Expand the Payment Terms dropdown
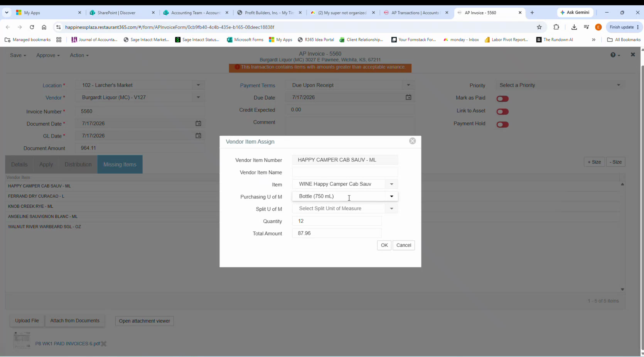 pyautogui.click(x=408, y=85)
